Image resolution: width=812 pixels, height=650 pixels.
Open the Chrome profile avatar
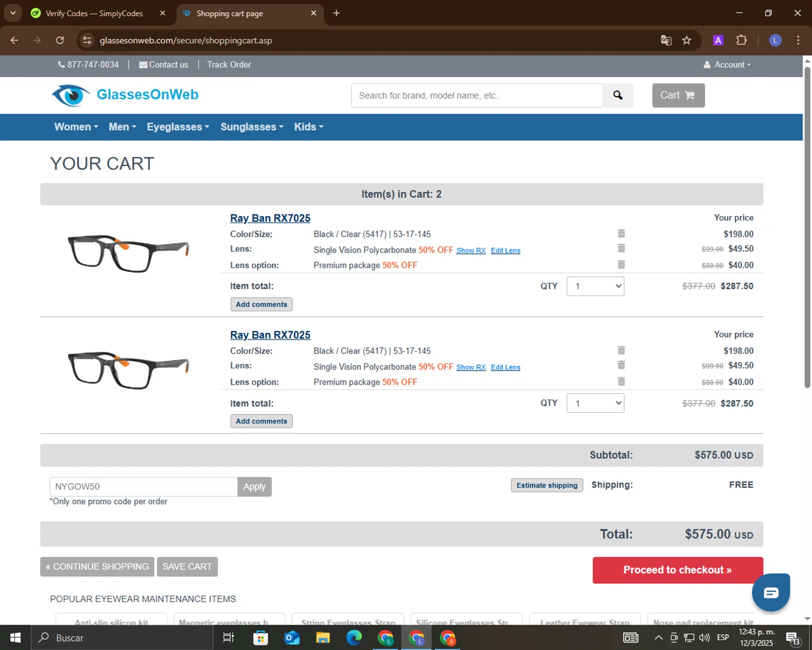pyautogui.click(x=775, y=40)
